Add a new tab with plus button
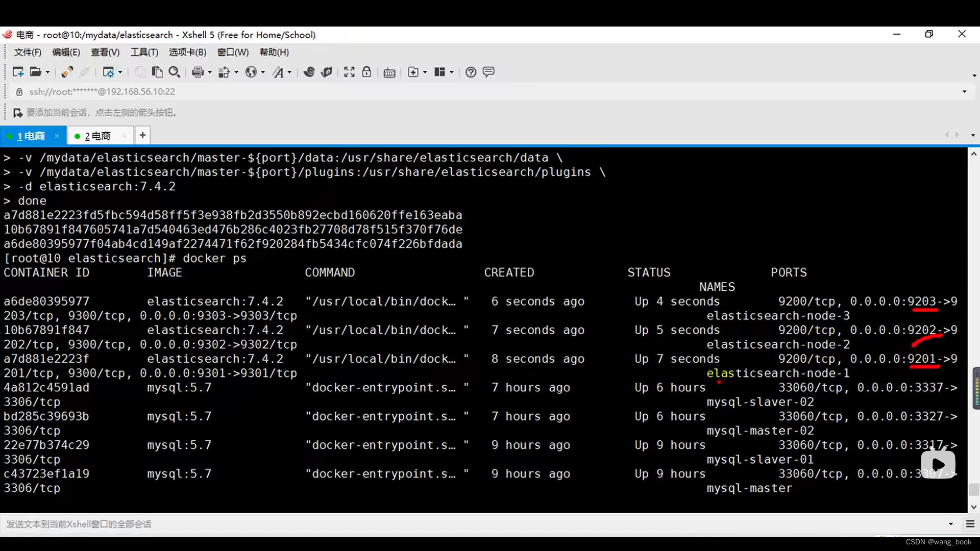Image resolution: width=980 pixels, height=551 pixels. point(142,135)
